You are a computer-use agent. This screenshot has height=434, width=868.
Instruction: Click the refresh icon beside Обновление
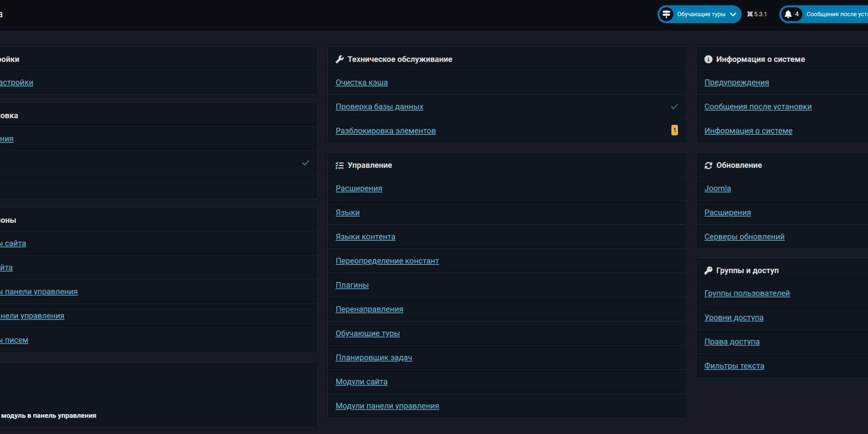click(708, 165)
